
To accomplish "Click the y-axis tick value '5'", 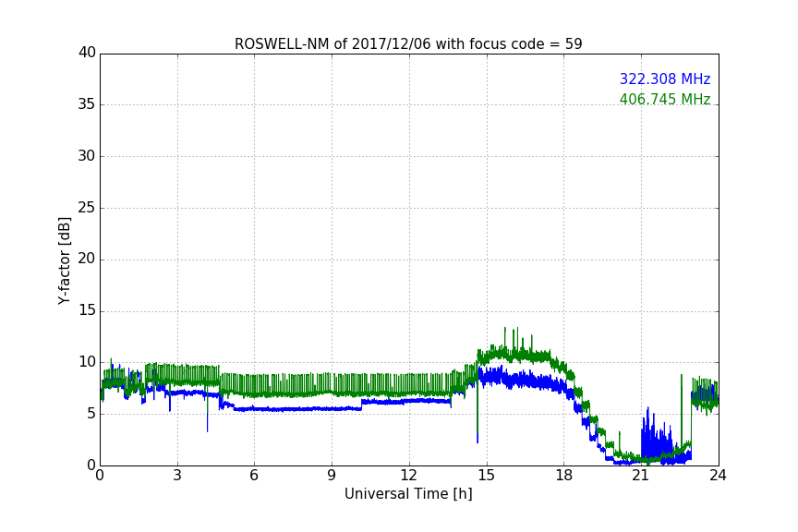I will pyautogui.click(x=91, y=414).
